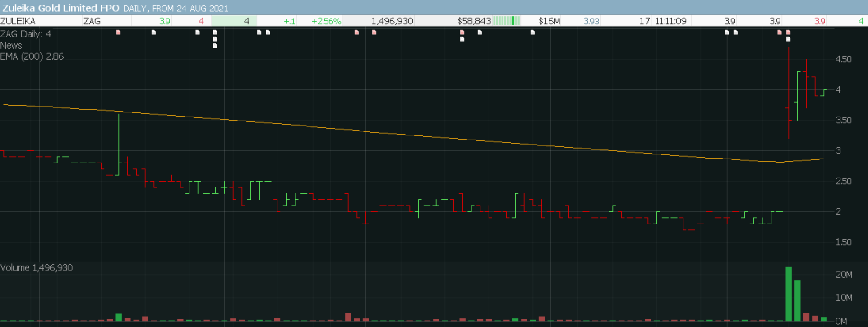Click the 17 trades count cell
Image resolution: width=868 pixels, height=327 pixels.
(x=645, y=21)
